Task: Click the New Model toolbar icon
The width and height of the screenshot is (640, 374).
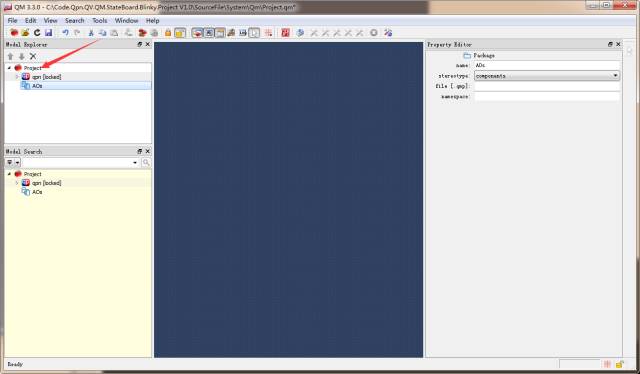Action: 14,33
